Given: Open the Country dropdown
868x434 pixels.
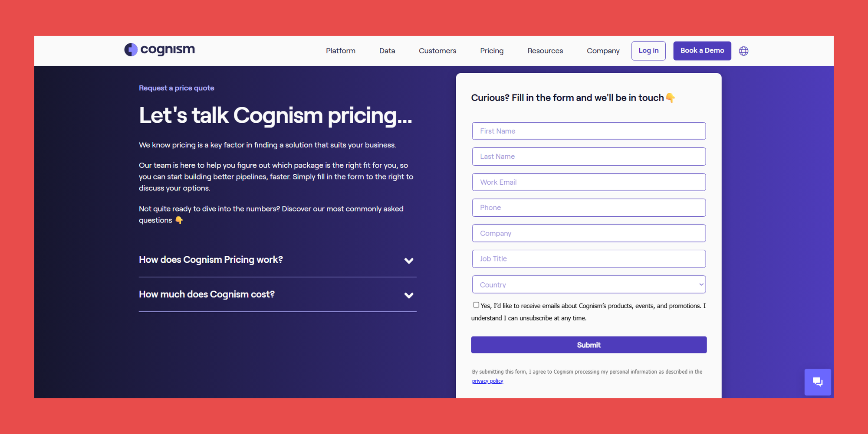Looking at the screenshot, I should click(589, 285).
